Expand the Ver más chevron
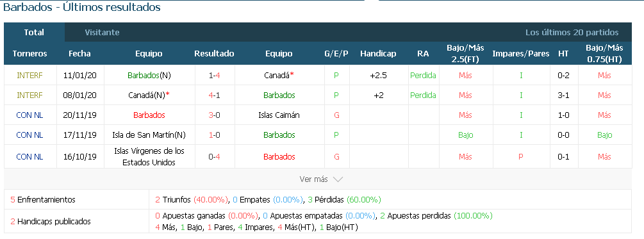Screen dimensions: 644x239 [x=338, y=179]
